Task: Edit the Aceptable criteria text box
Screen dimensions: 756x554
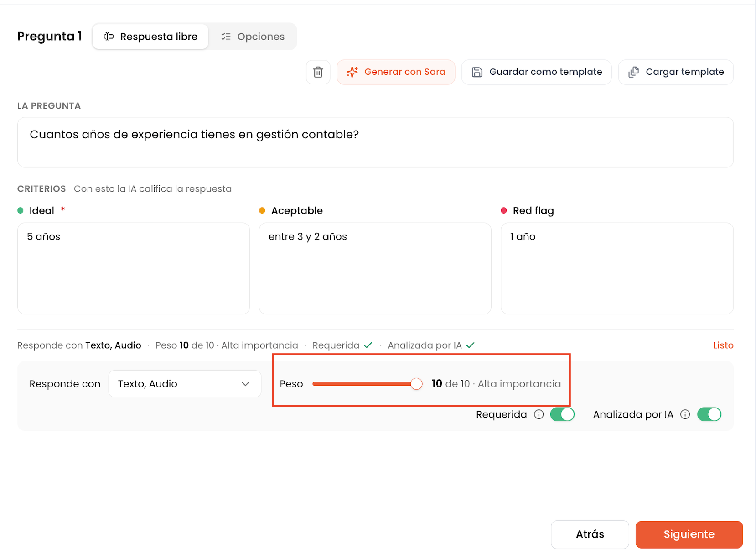Action: tap(375, 268)
